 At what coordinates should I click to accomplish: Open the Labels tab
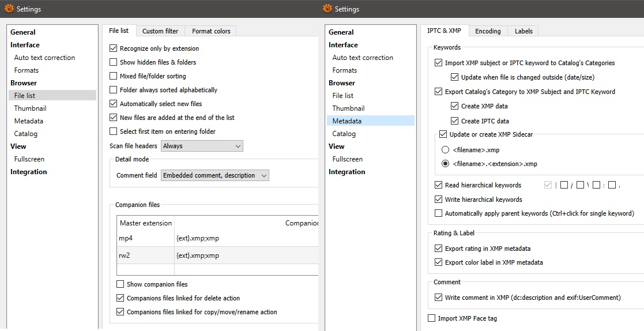click(524, 31)
